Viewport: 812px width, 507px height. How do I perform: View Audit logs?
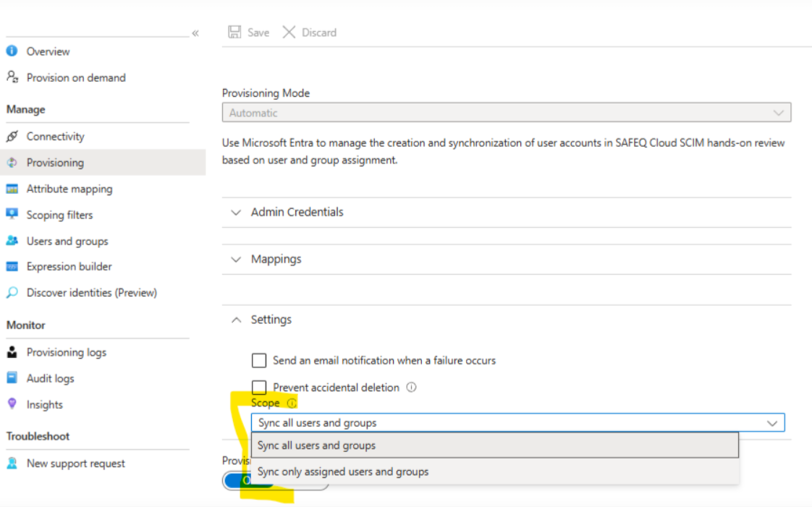50,378
